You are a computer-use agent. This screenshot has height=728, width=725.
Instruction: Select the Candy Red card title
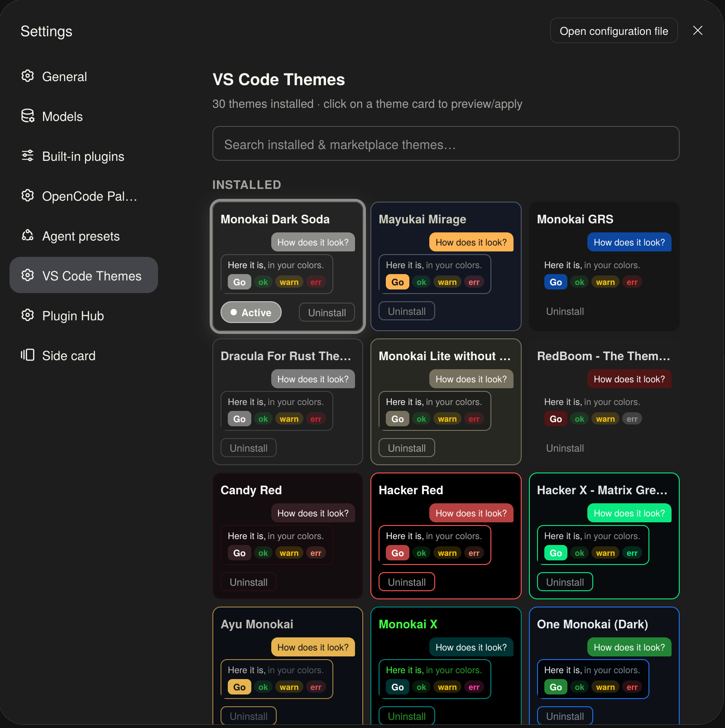pos(251,490)
